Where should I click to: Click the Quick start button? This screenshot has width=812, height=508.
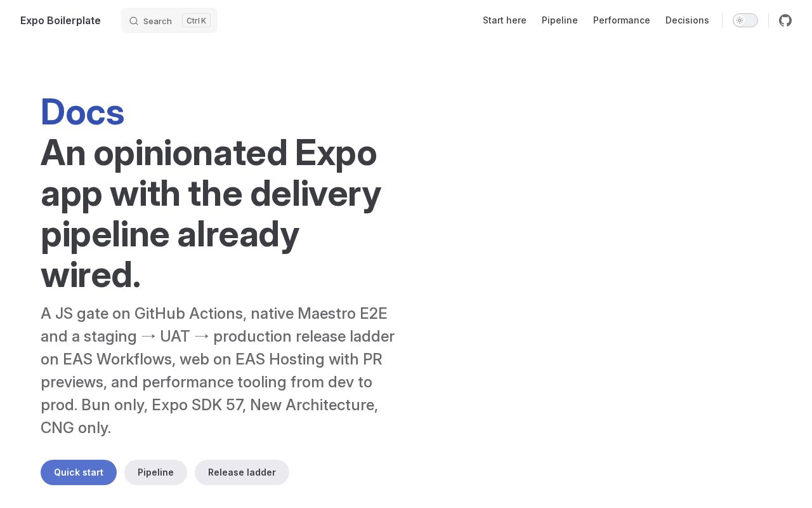pyautogui.click(x=79, y=472)
